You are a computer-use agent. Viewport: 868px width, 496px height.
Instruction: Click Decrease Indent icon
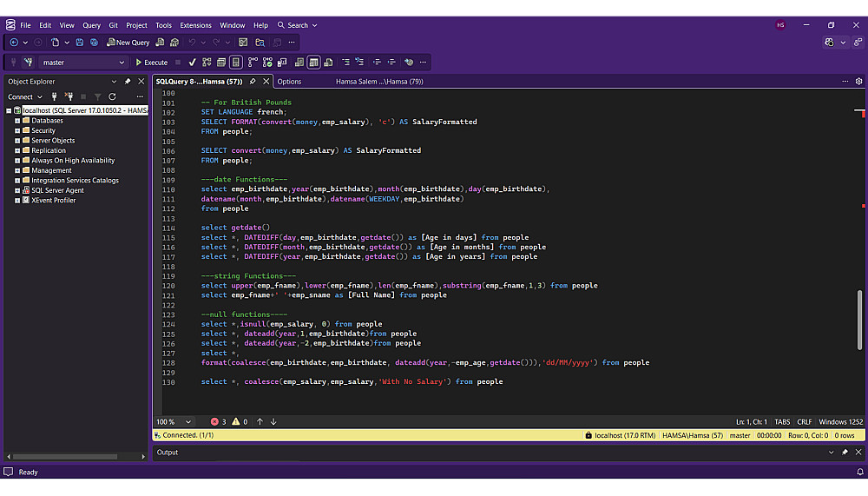(377, 62)
